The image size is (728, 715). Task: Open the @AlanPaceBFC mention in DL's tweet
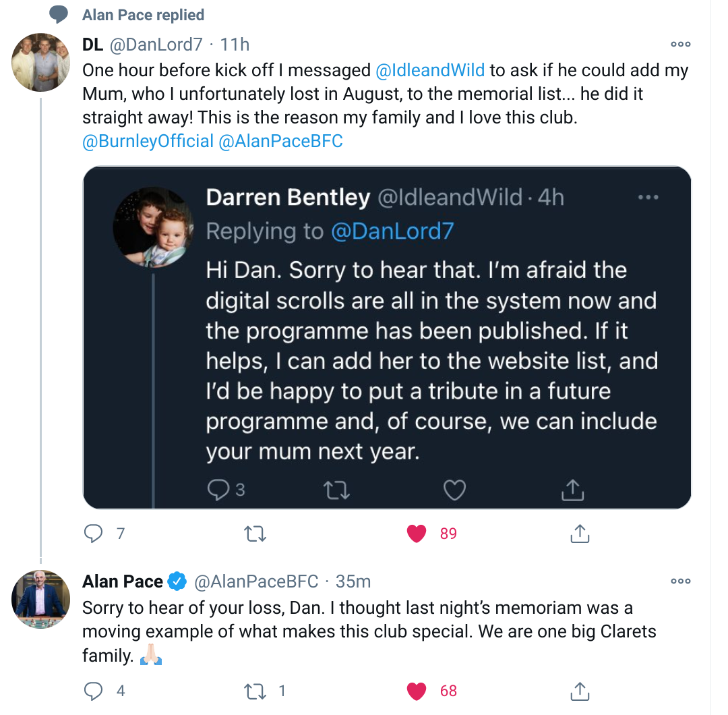coord(280,142)
